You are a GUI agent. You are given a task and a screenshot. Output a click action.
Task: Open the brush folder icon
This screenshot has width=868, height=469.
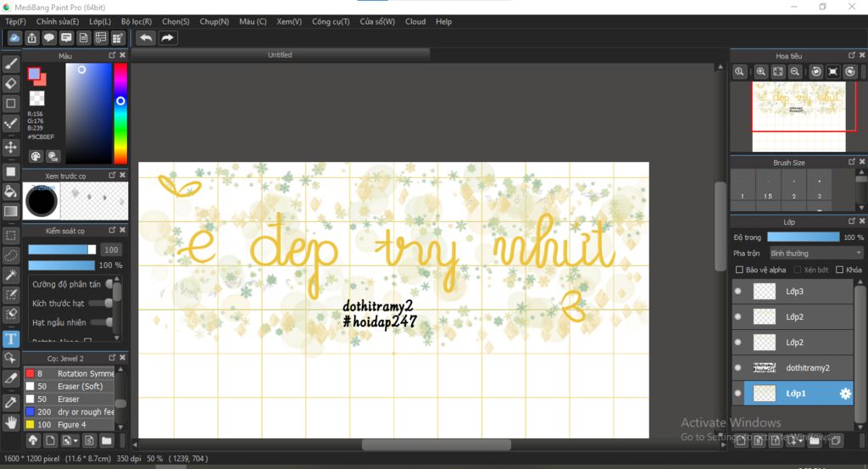106,441
